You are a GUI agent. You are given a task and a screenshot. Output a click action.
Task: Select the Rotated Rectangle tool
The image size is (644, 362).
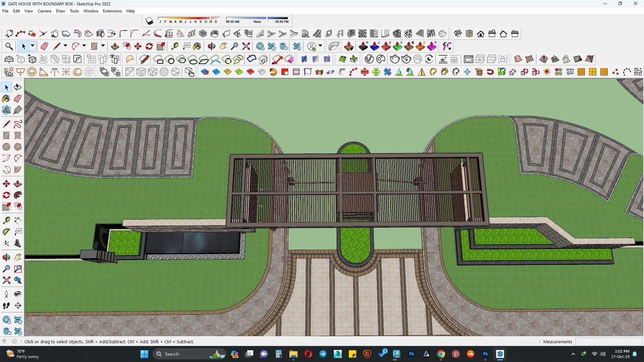[18, 135]
